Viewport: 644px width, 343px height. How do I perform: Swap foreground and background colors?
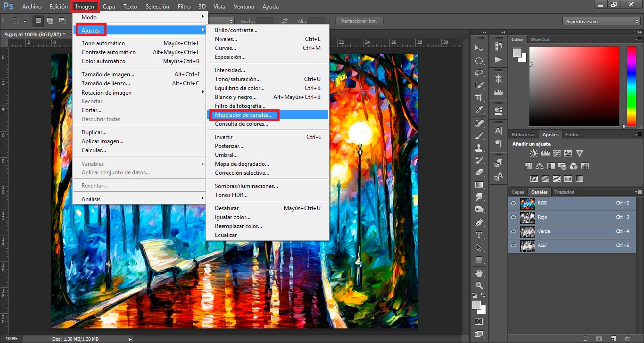tap(483, 296)
